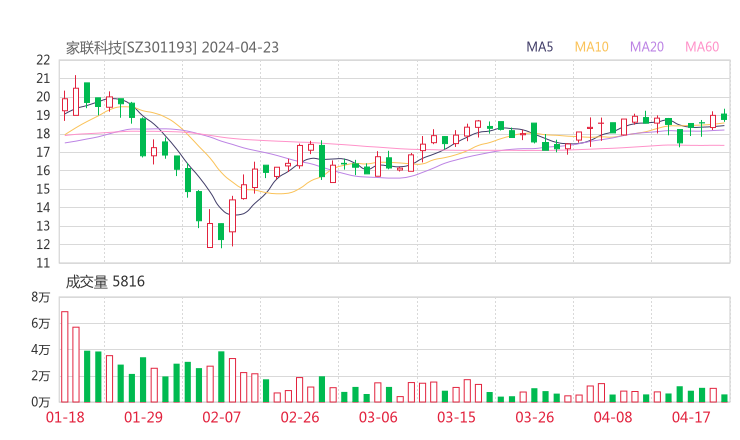This screenshot has height=440, width=740.
Task: Click the price axis value 17
Action: pyautogui.click(x=43, y=152)
